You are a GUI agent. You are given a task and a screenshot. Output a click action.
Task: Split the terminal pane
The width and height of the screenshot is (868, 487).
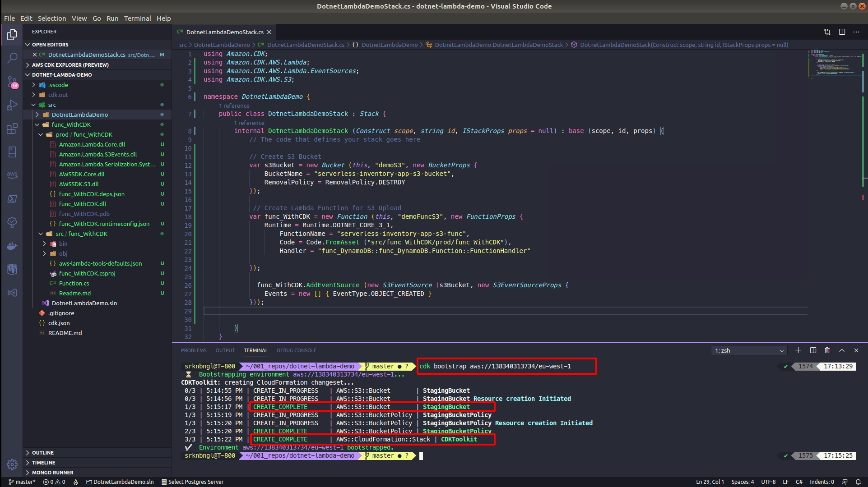pyautogui.click(x=813, y=350)
